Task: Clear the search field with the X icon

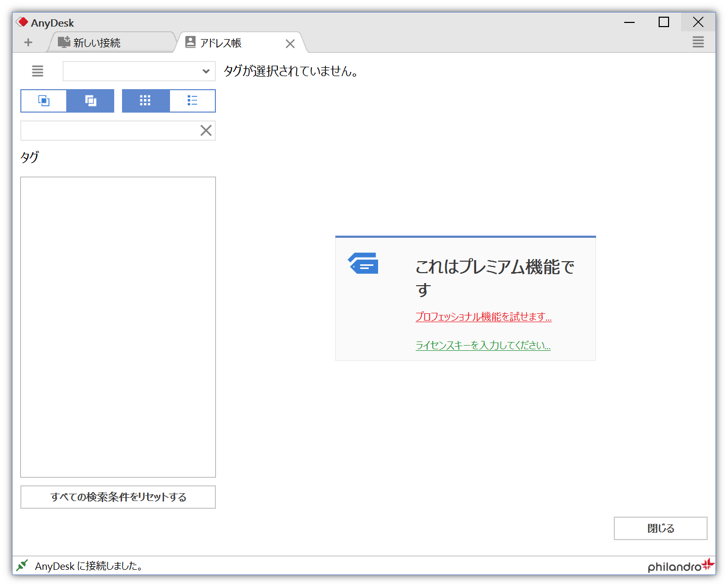Action: point(205,130)
